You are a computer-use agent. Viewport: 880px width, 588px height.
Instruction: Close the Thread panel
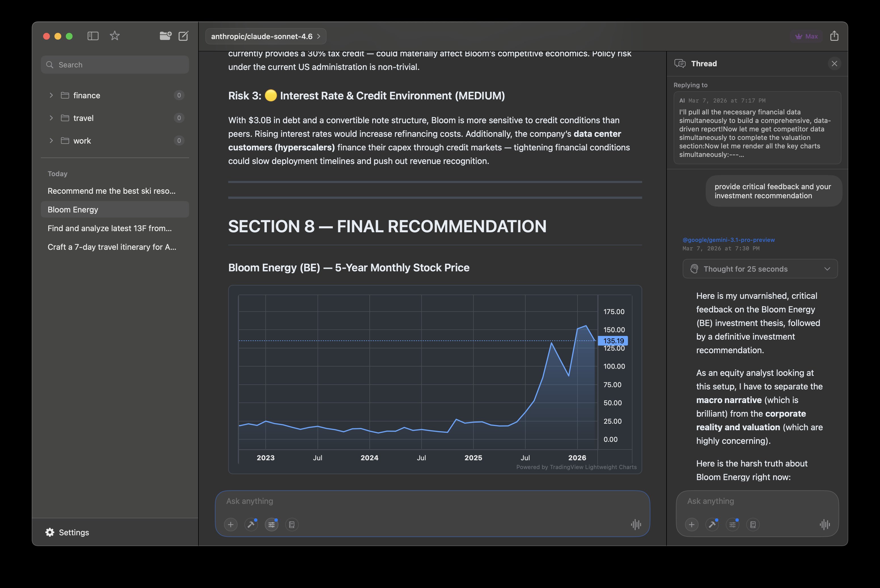point(834,64)
